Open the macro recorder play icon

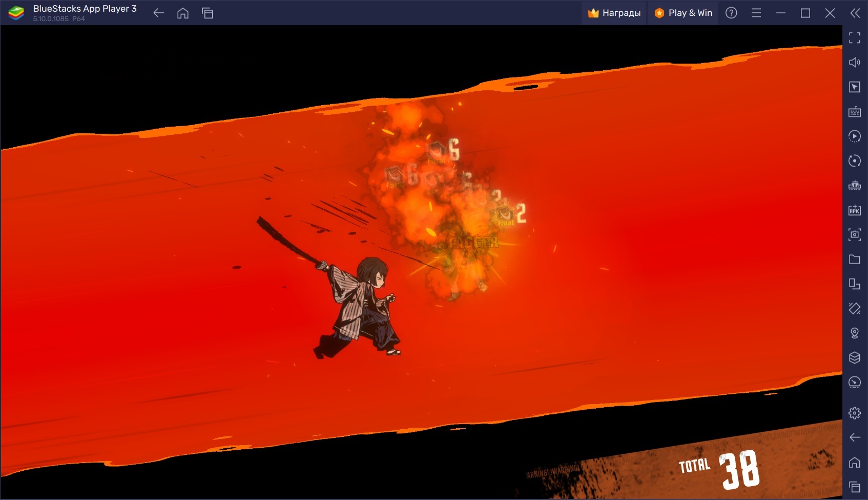[x=854, y=136]
